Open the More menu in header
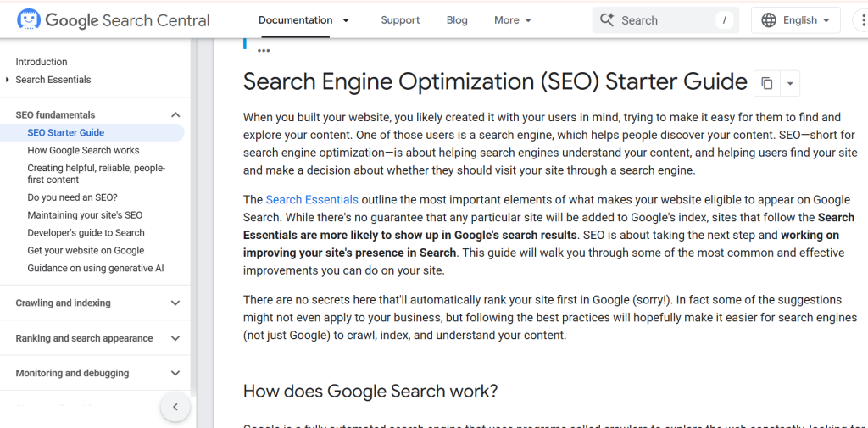This screenshot has width=868, height=428. coord(514,20)
